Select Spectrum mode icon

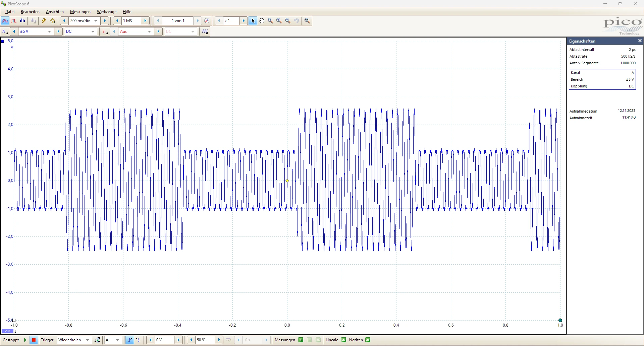22,21
